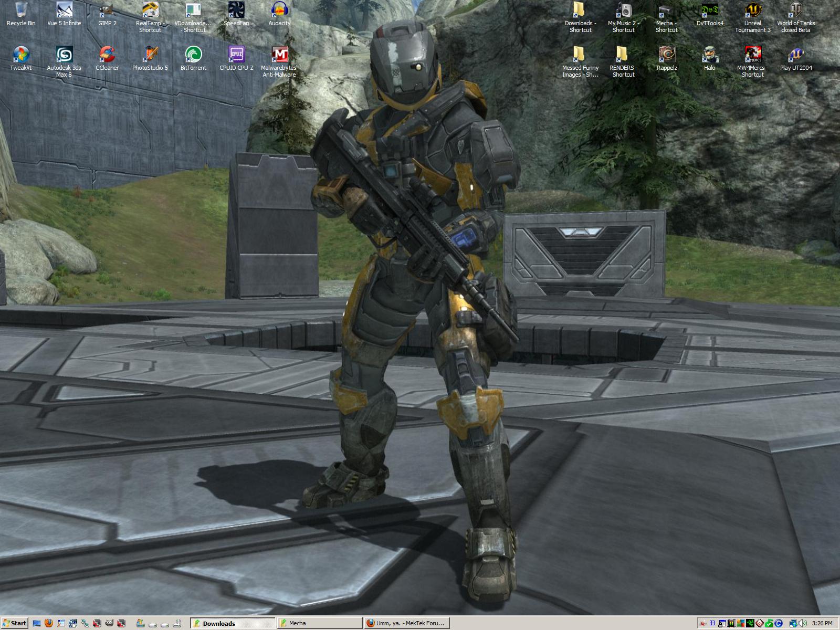Select the CCleaner desktop icon
The width and height of the screenshot is (840, 630).
107,58
